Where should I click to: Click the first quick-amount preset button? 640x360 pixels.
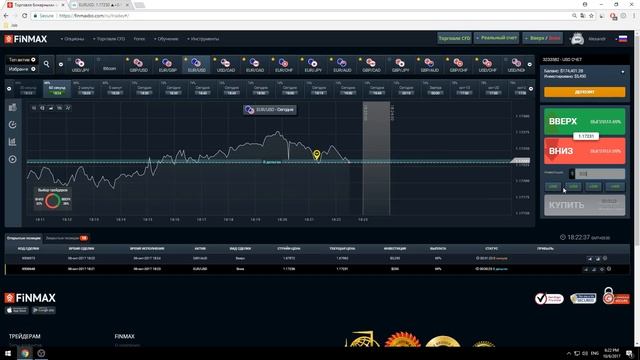coord(553,187)
